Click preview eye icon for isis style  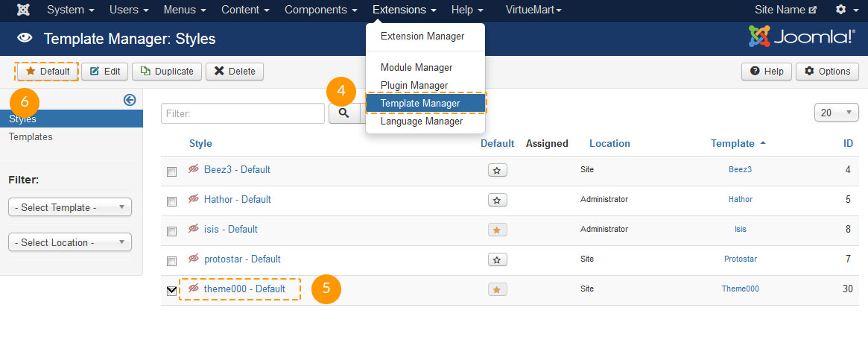(x=193, y=228)
